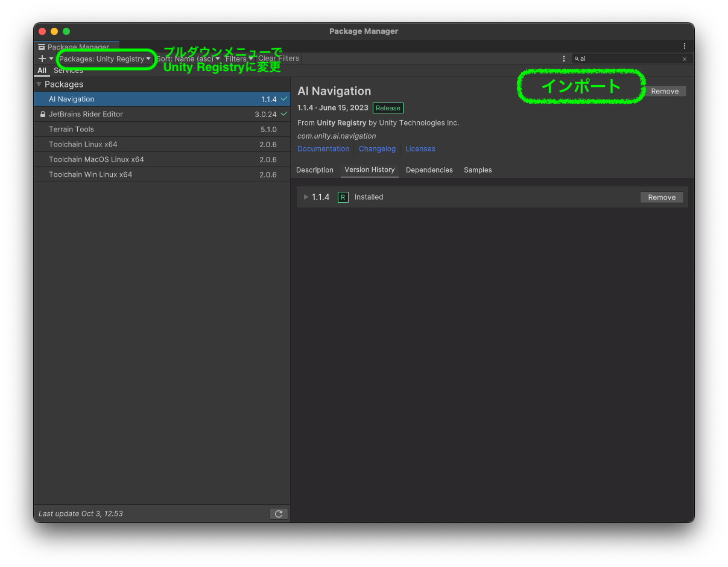
Task: Open the Sort: Name (asc) dropdown
Action: coord(188,59)
